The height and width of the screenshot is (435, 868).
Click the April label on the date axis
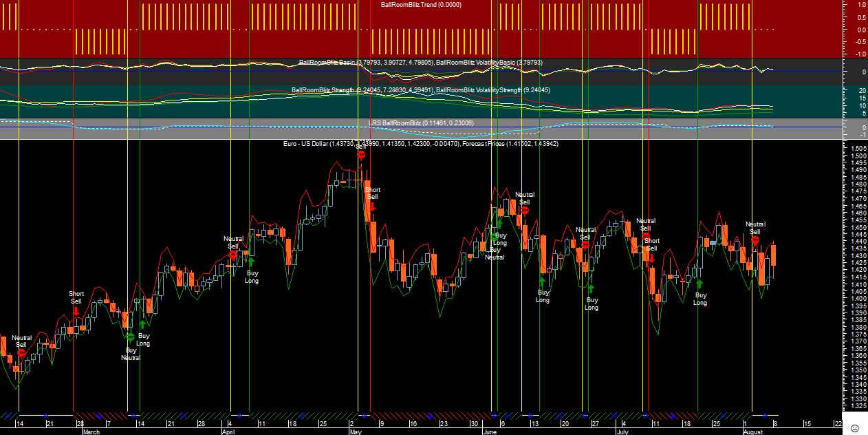coord(229,432)
